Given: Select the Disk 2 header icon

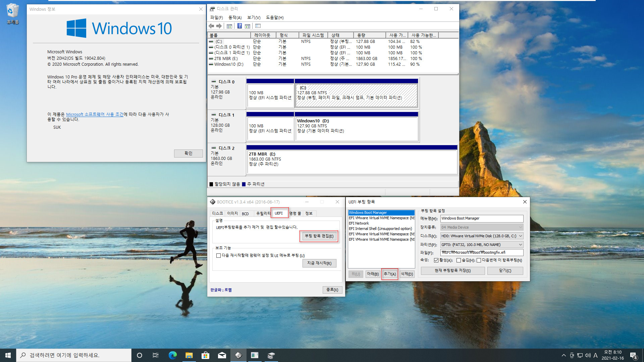Looking at the screenshot, I should (x=214, y=148).
